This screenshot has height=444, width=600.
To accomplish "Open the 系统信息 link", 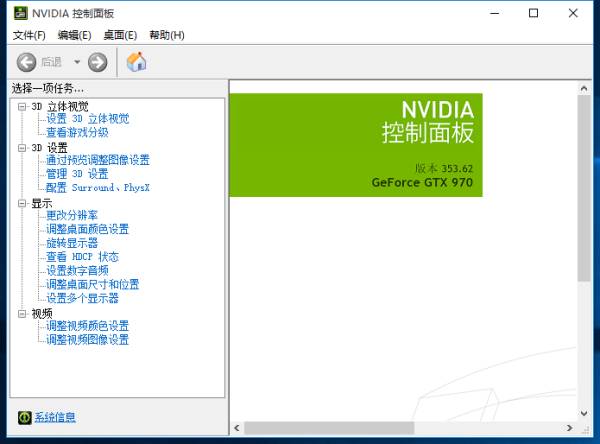I will [x=55, y=417].
